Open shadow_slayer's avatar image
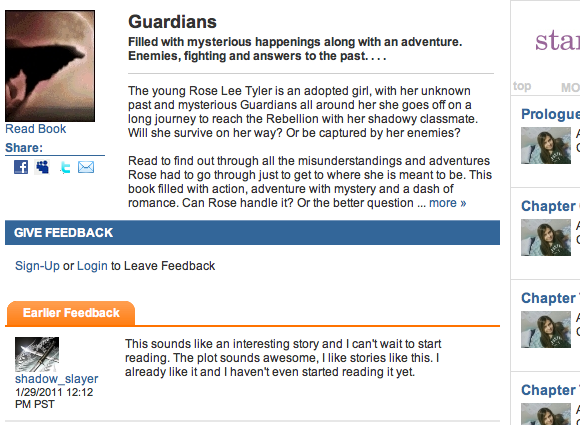 point(37,354)
